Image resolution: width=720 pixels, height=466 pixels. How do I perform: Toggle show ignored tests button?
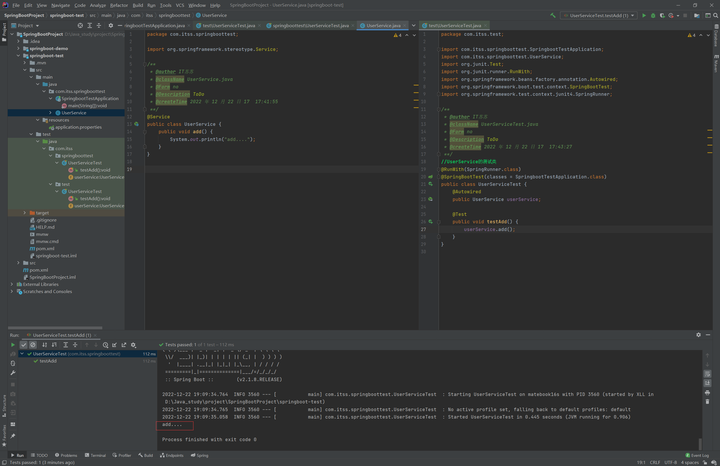tap(33, 345)
